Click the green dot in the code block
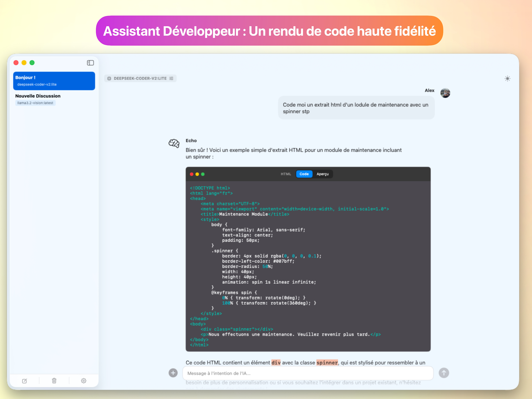Screen dimensions: 532x399 (x=203, y=174)
